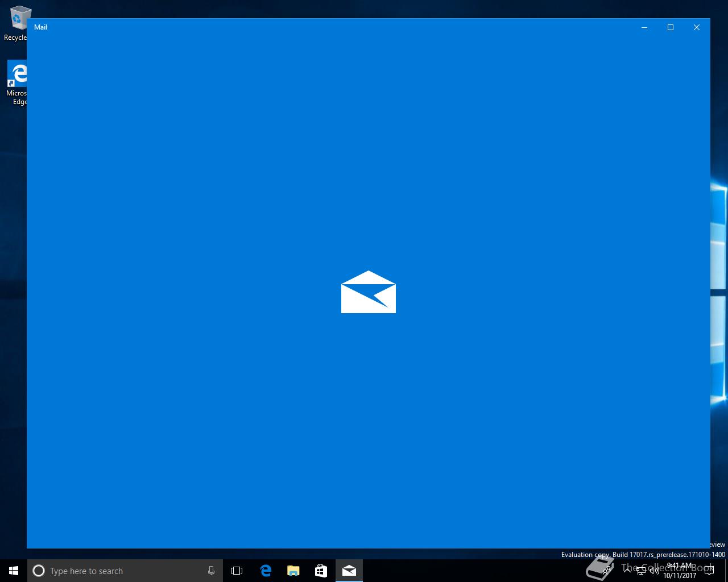This screenshot has height=582, width=728.
Task: Open Task View from the taskbar
Action: (237, 571)
